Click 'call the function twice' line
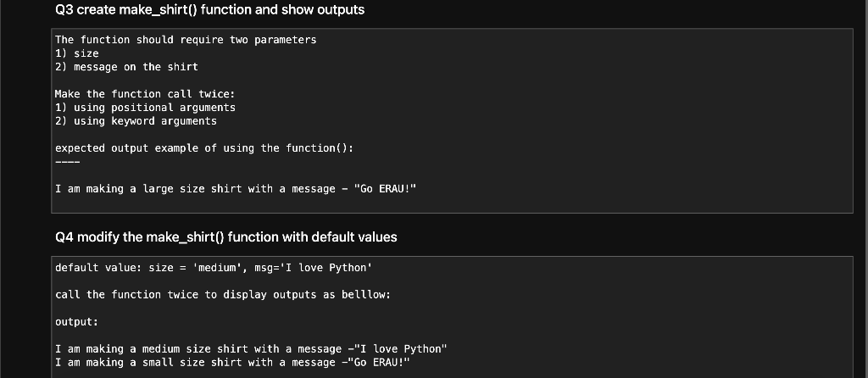 click(222, 294)
